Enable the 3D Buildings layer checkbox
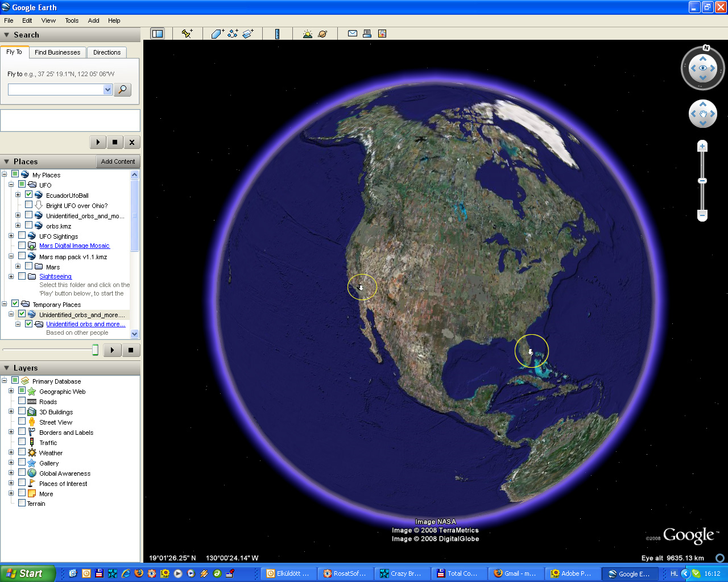The image size is (728, 582). 22,411
